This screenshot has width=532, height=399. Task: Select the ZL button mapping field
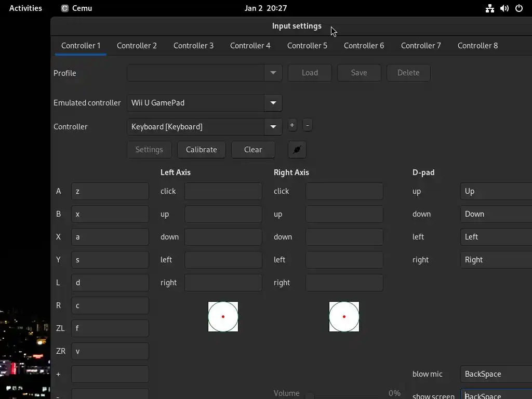pyautogui.click(x=110, y=328)
